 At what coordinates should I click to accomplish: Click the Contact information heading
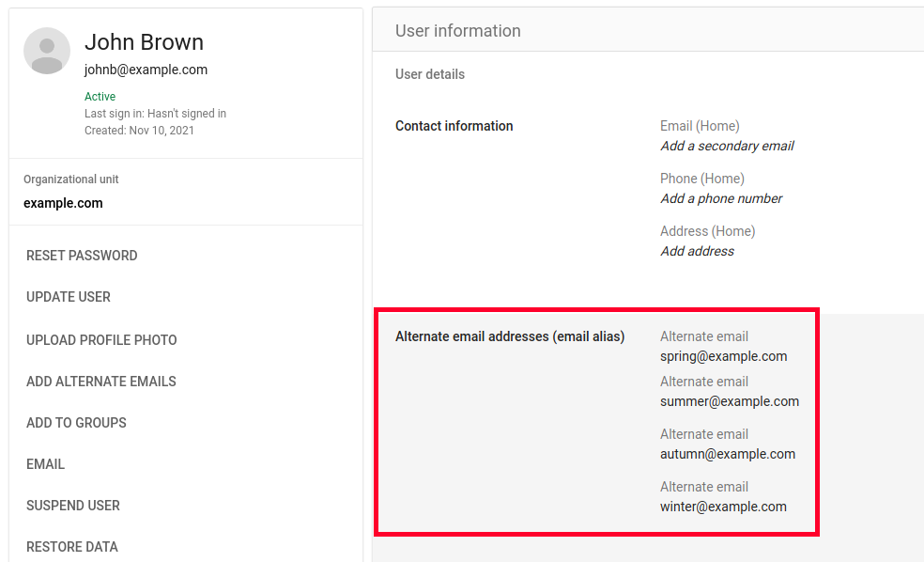click(x=454, y=126)
